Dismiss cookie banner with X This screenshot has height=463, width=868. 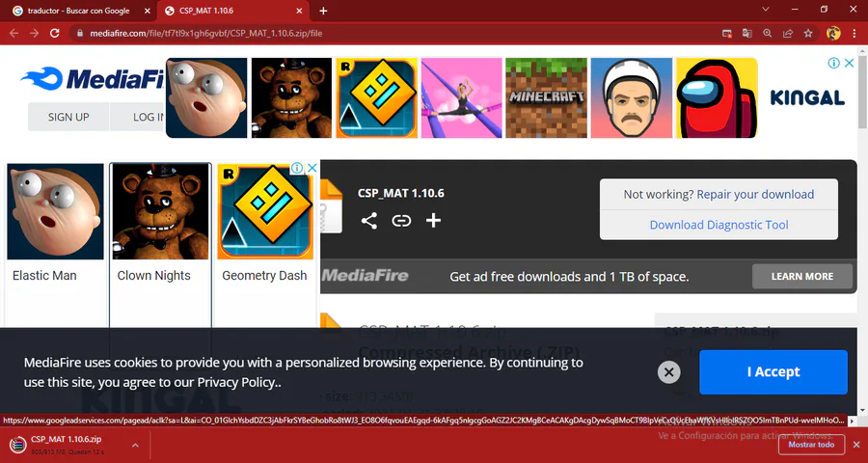point(668,372)
